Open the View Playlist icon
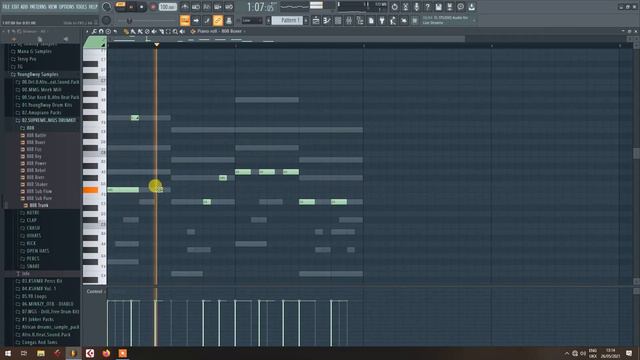 [x=316, y=20]
